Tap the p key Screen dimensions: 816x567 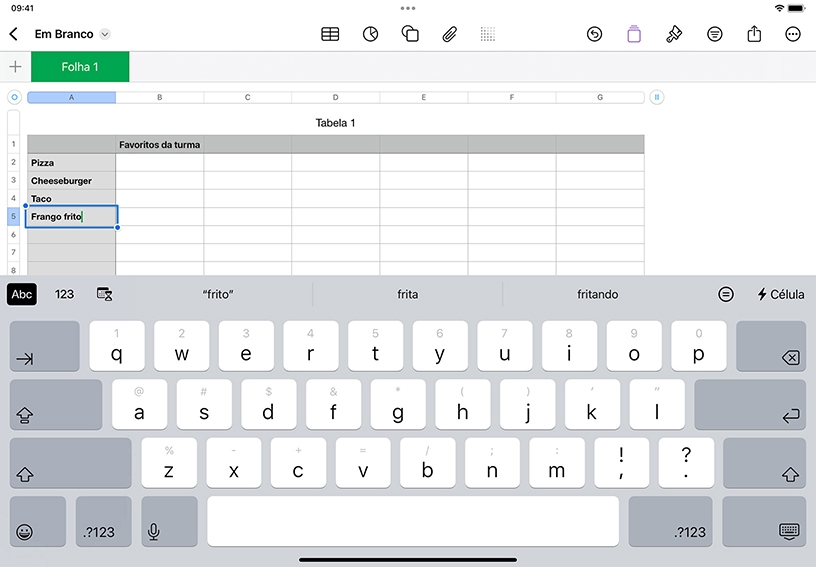698,346
